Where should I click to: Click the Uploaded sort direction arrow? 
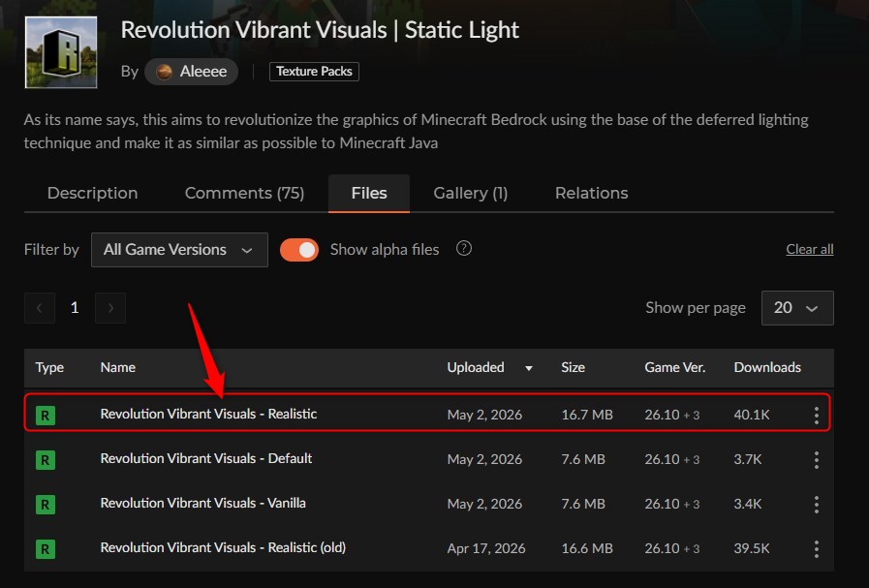click(529, 368)
